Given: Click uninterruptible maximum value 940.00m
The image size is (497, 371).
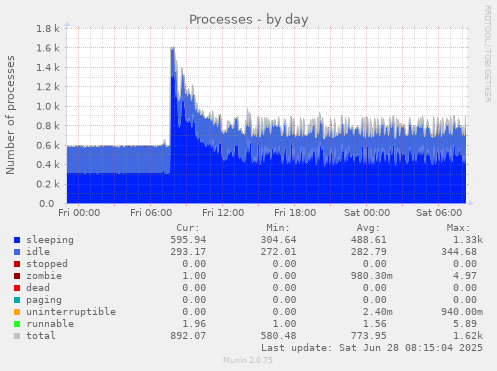Looking at the screenshot, I should pyautogui.click(x=462, y=312).
